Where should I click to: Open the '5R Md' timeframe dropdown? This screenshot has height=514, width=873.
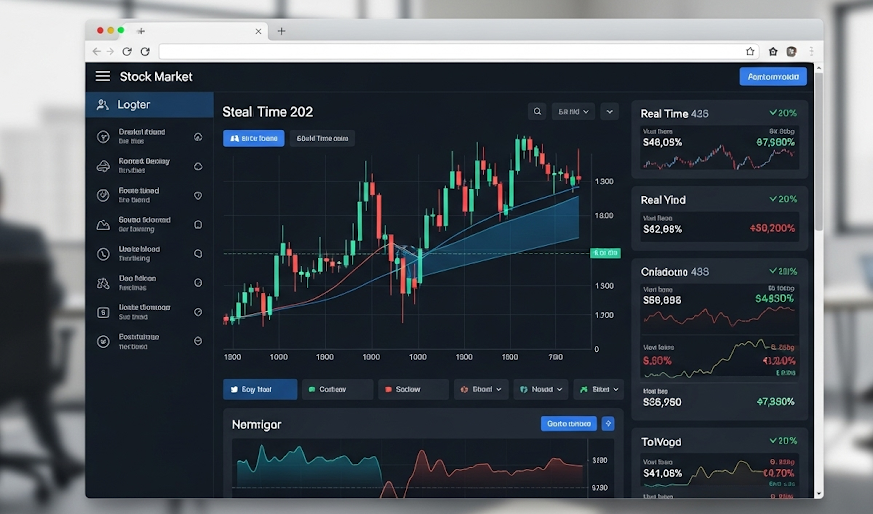click(x=573, y=111)
